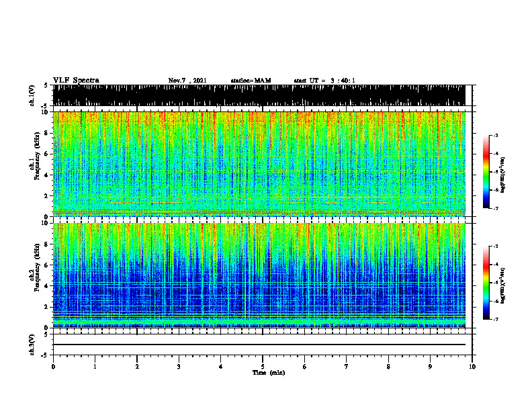Click time axis tick label '4'

pyautogui.click(x=221, y=367)
